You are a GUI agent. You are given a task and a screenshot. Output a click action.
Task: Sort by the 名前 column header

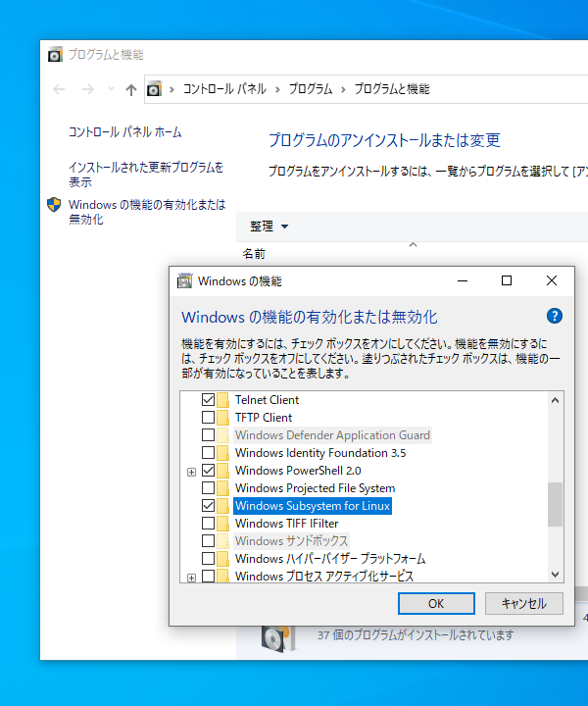[x=254, y=254]
